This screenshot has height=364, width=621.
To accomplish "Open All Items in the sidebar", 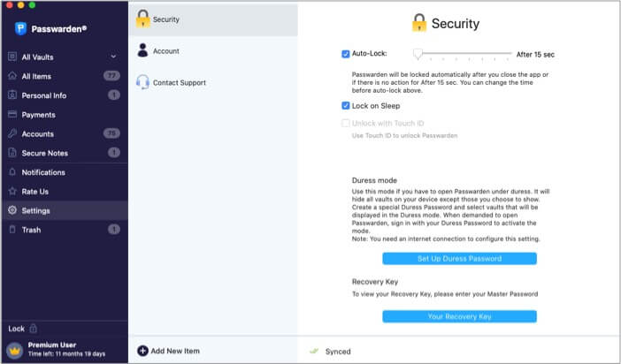I will tap(65, 76).
